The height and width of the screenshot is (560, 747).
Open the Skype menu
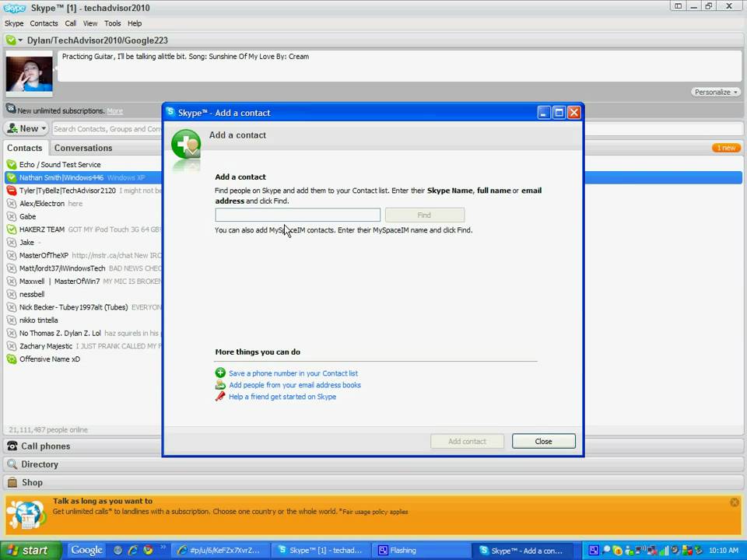pyautogui.click(x=14, y=23)
